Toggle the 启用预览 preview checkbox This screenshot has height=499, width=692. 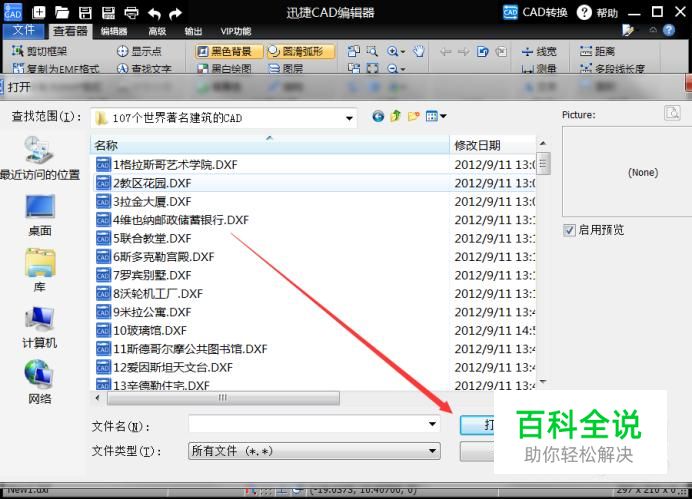pos(569,230)
